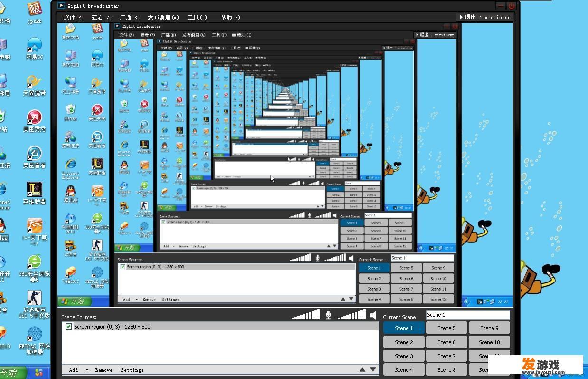Open 反恐精英 CS1.5 on the real desktop, left of XSplit

[34, 304]
